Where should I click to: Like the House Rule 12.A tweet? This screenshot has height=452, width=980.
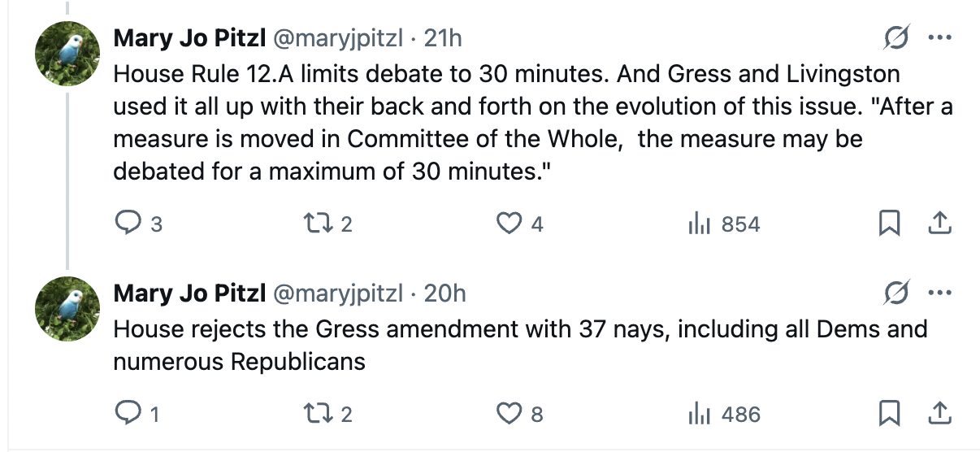pyautogui.click(x=509, y=224)
